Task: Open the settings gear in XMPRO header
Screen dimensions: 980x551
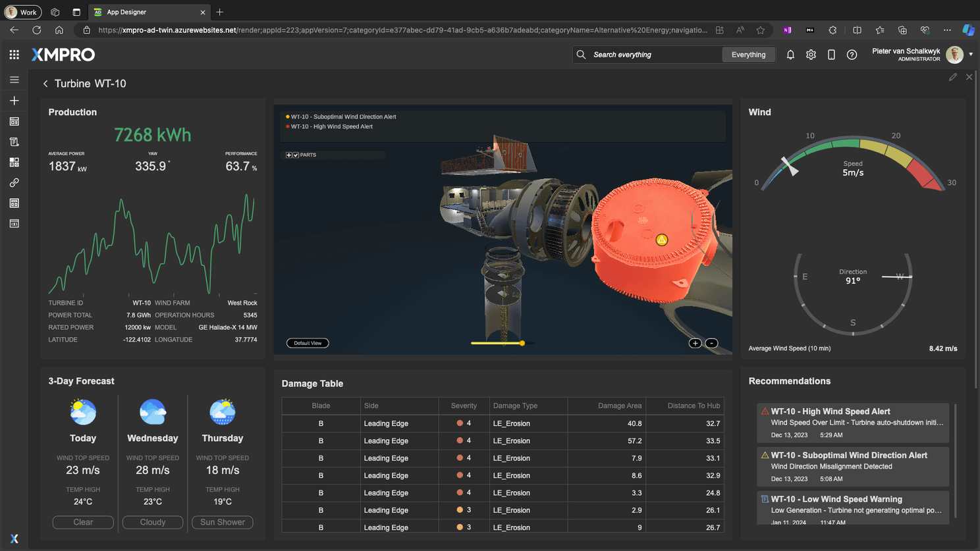Action: tap(811, 55)
